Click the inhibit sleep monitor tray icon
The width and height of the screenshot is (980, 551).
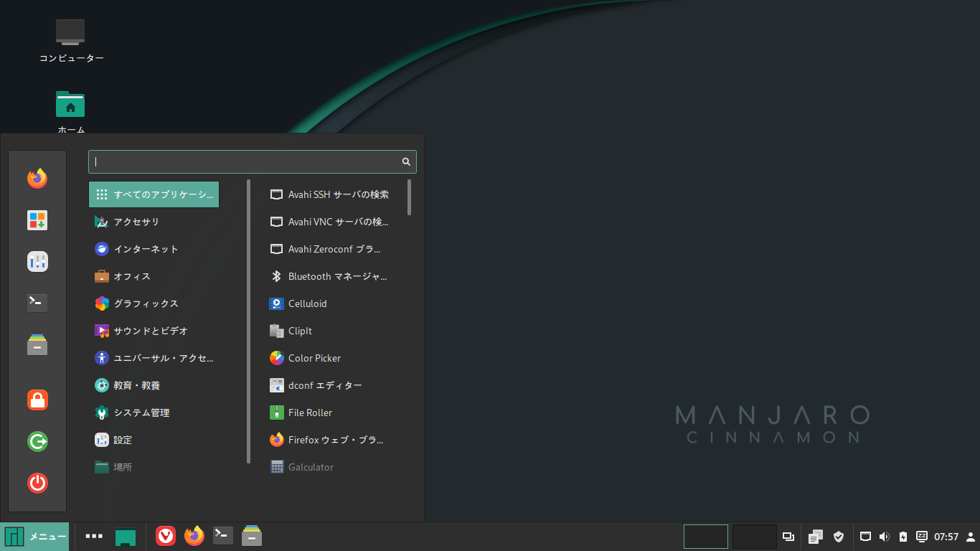922,536
